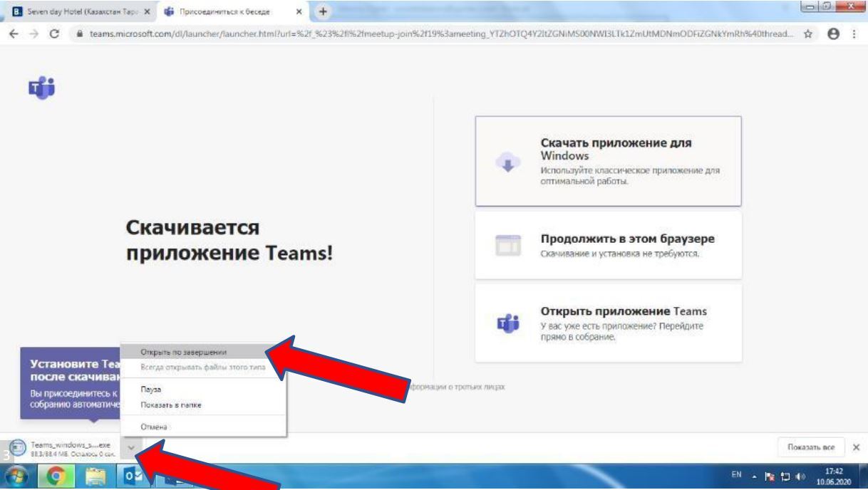Choose 'Показать в папке' menu entry
This screenshot has height=490, width=868.
click(204, 405)
